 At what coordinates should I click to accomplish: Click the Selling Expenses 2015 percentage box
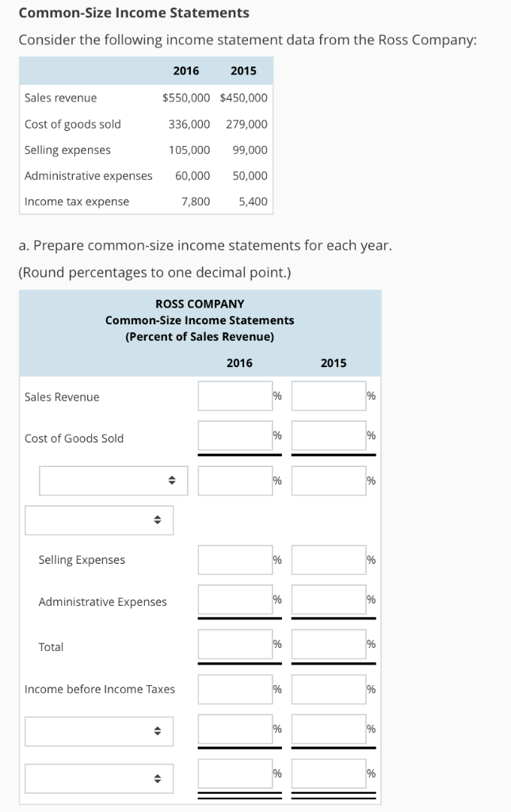click(x=328, y=559)
